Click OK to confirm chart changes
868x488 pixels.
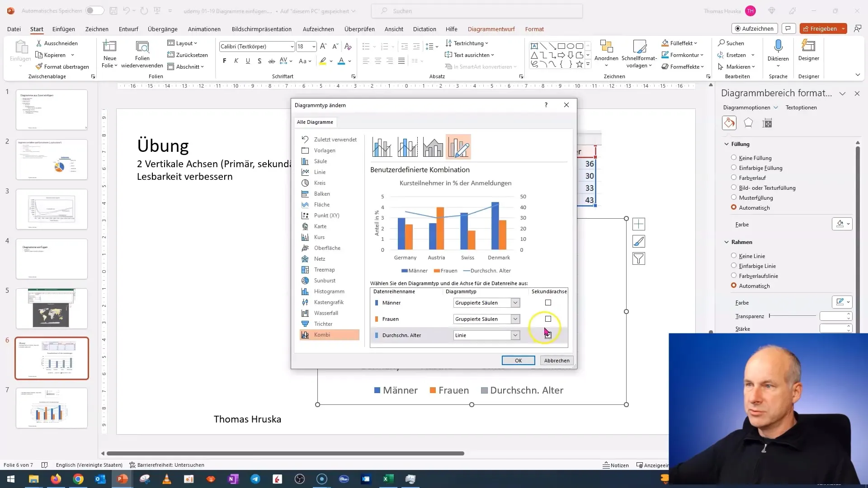point(519,360)
